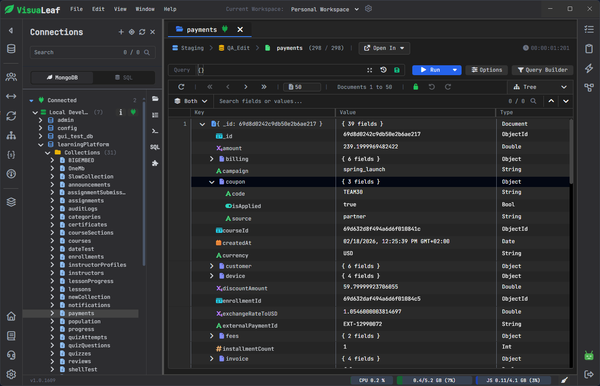Screen dimensions: 600x386
Task: Open the Query Builder
Action: coord(543,70)
